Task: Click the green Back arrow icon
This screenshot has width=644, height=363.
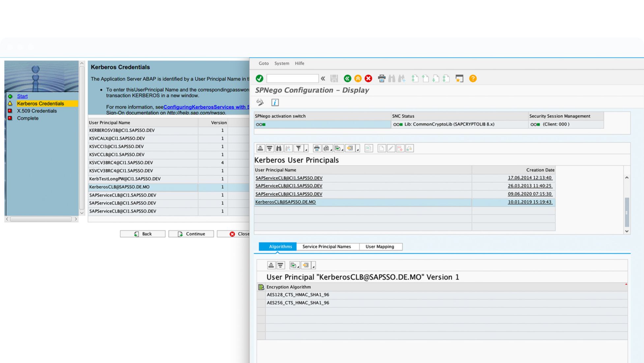Action: pyautogui.click(x=347, y=79)
